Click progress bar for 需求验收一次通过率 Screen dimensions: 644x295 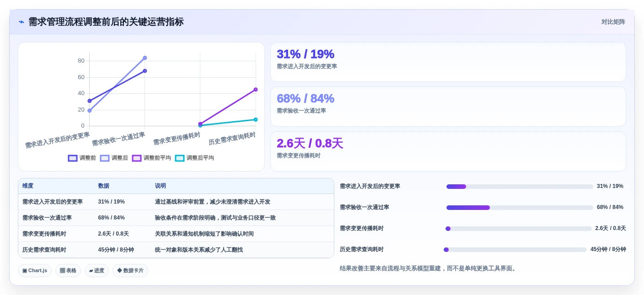pos(520,208)
